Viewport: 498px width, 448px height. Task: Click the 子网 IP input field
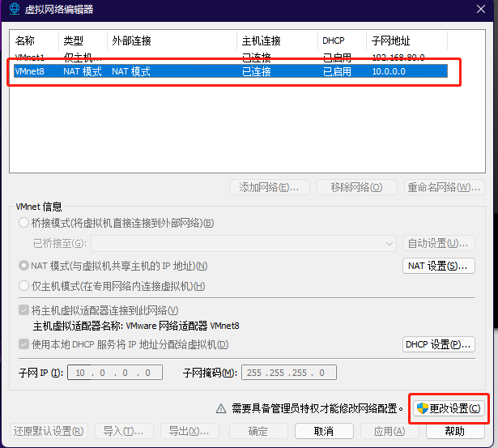[x=115, y=373]
